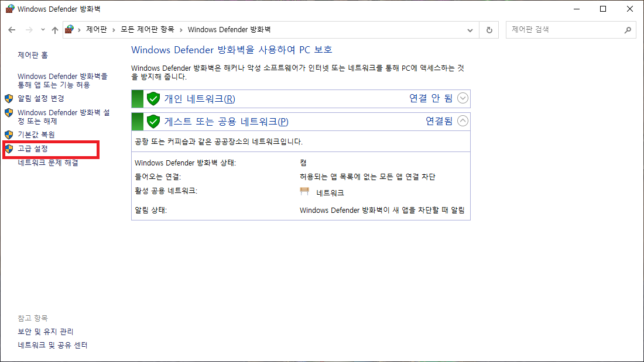Click the network bench icon beside 네트워크
644x362 pixels.
click(x=304, y=191)
